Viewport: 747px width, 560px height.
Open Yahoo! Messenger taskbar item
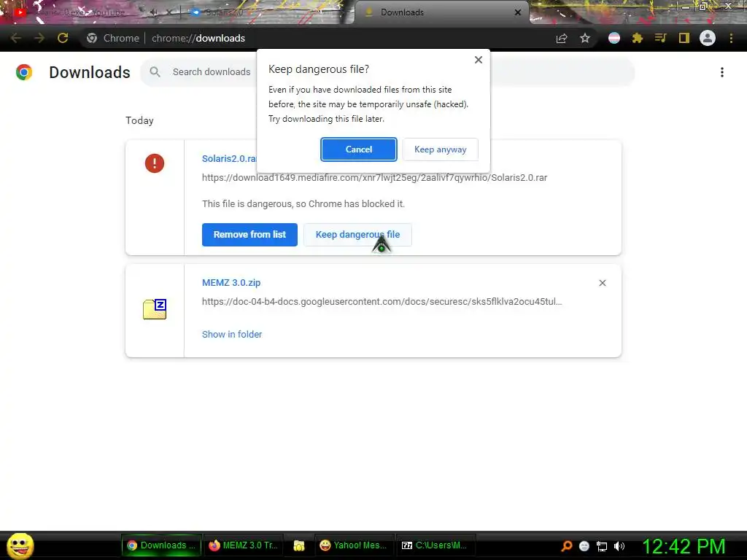(x=354, y=545)
